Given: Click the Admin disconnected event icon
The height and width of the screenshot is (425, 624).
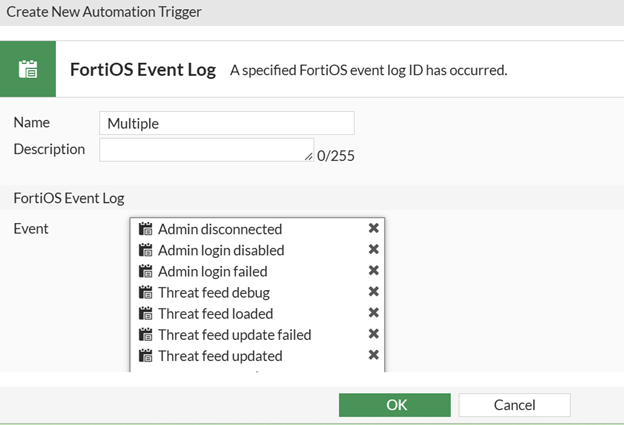Looking at the screenshot, I should tap(145, 229).
